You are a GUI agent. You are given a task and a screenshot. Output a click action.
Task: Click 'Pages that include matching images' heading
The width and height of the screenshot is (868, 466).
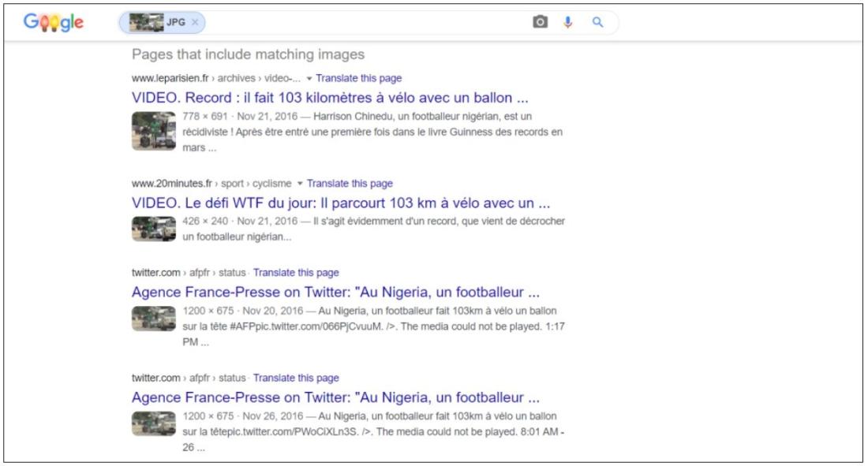(248, 54)
